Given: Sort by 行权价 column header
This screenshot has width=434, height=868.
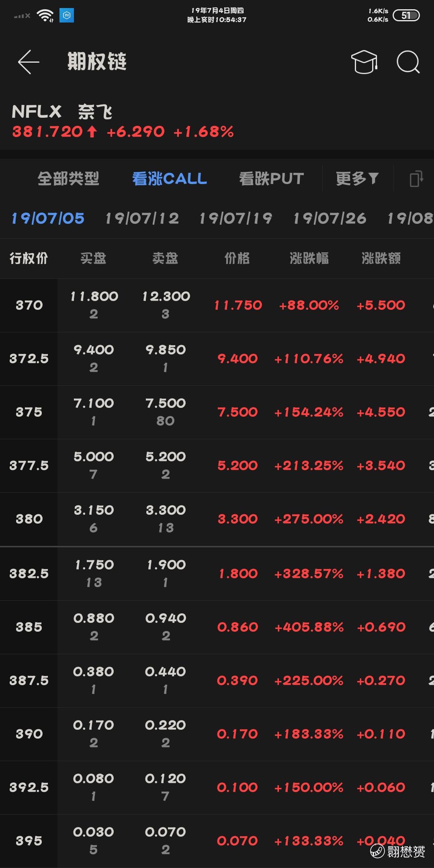Looking at the screenshot, I should [x=29, y=258].
